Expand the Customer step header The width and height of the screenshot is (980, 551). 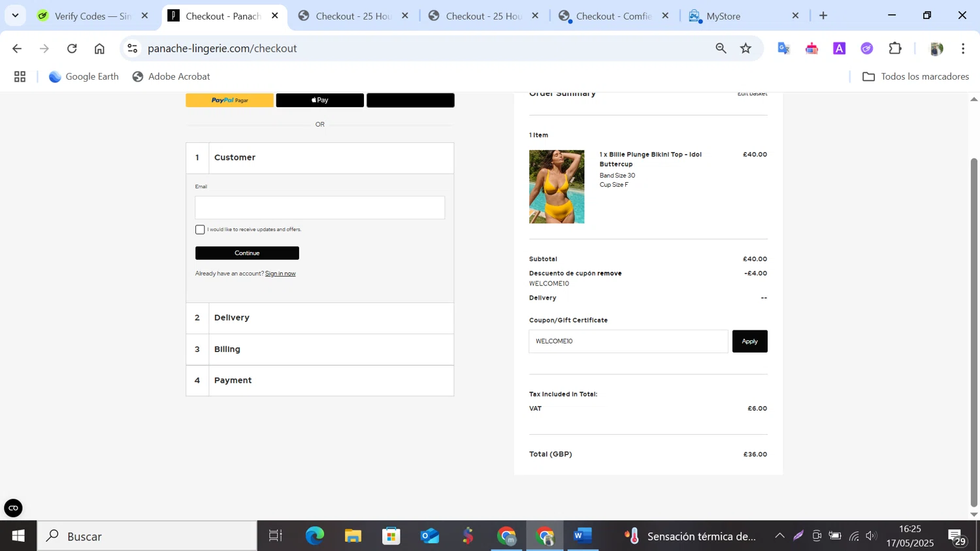point(319,158)
